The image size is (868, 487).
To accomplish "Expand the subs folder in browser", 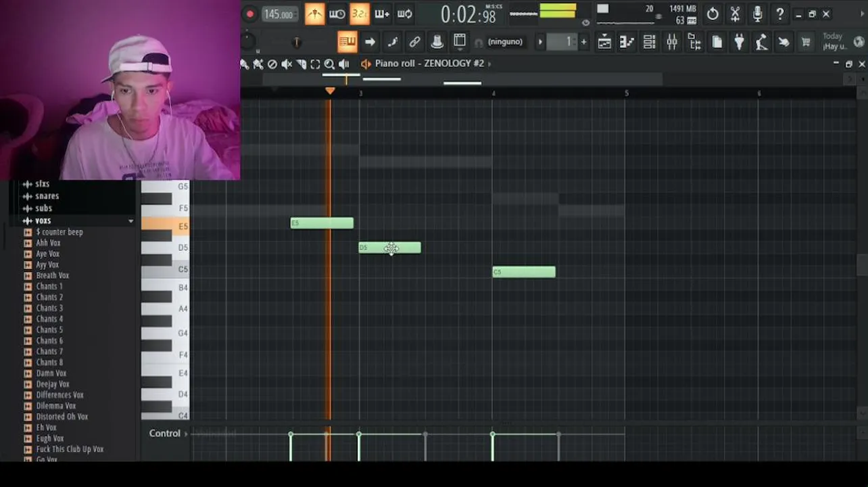I will click(43, 208).
